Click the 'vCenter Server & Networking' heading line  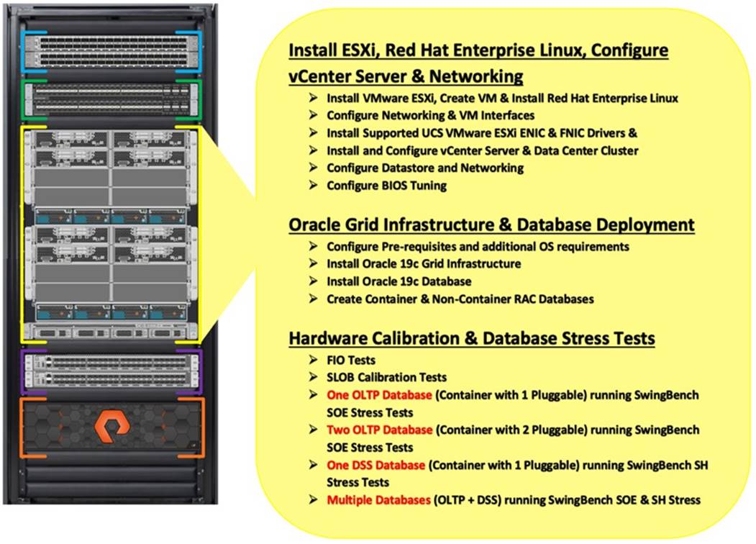[406, 76]
